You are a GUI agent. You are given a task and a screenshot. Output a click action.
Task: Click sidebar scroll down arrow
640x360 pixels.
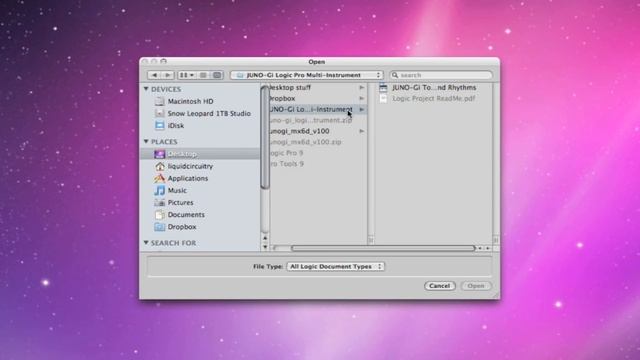point(265,247)
